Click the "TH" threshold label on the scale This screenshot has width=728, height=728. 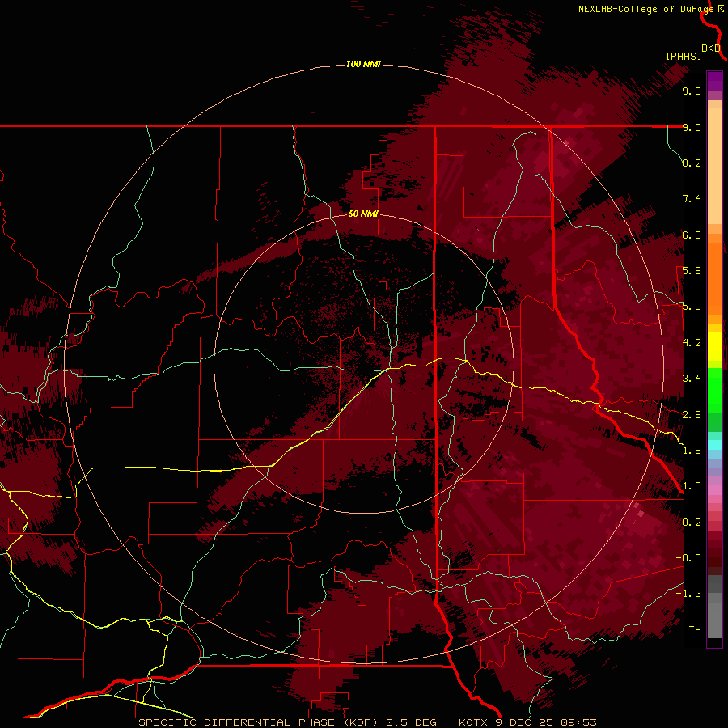(x=695, y=630)
